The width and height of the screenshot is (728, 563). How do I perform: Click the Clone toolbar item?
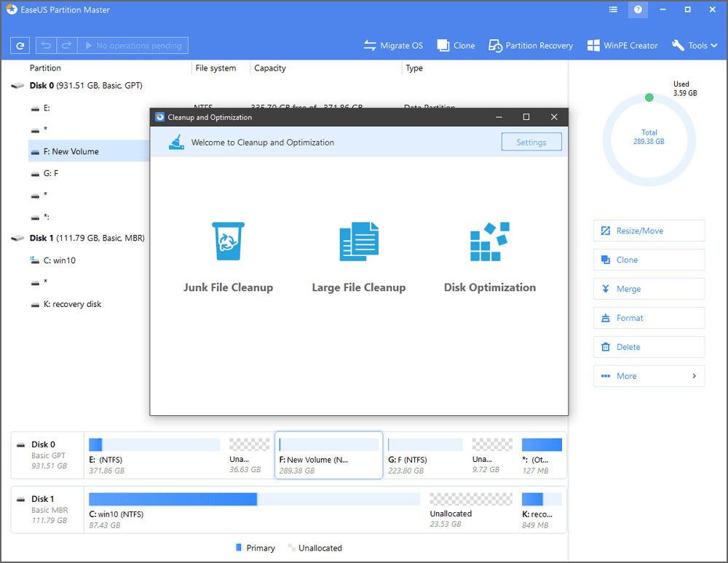coord(456,45)
